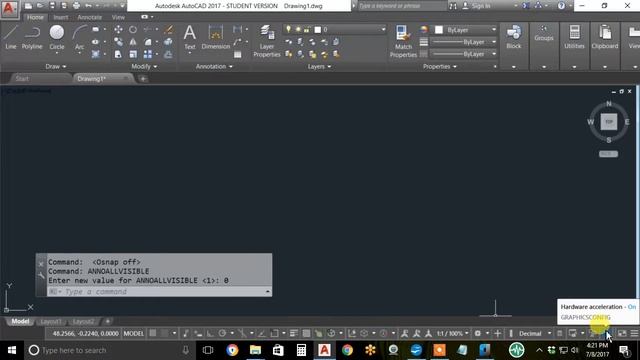Open Calculator from the taskbar
This screenshot has height=360, width=640.
pos(301,350)
